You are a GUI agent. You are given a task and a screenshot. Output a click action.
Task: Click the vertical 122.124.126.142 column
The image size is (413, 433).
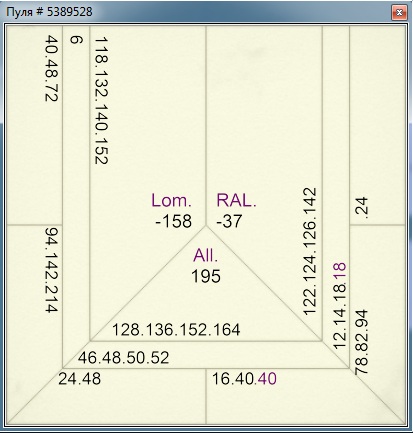309,251
